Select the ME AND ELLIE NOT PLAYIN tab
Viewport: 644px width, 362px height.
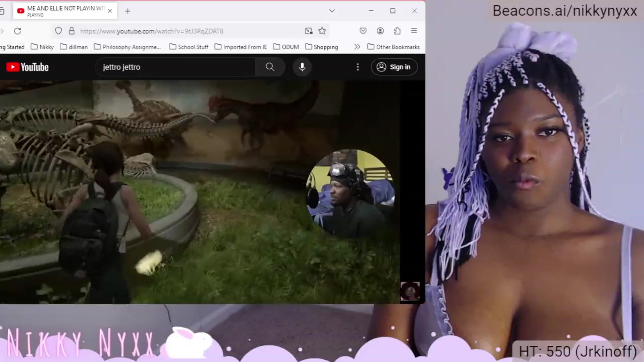pos(65,11)
